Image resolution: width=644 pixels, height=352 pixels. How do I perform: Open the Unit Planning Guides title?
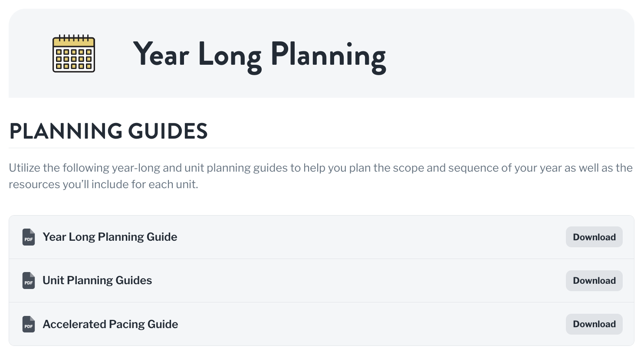tap(97, 280)
